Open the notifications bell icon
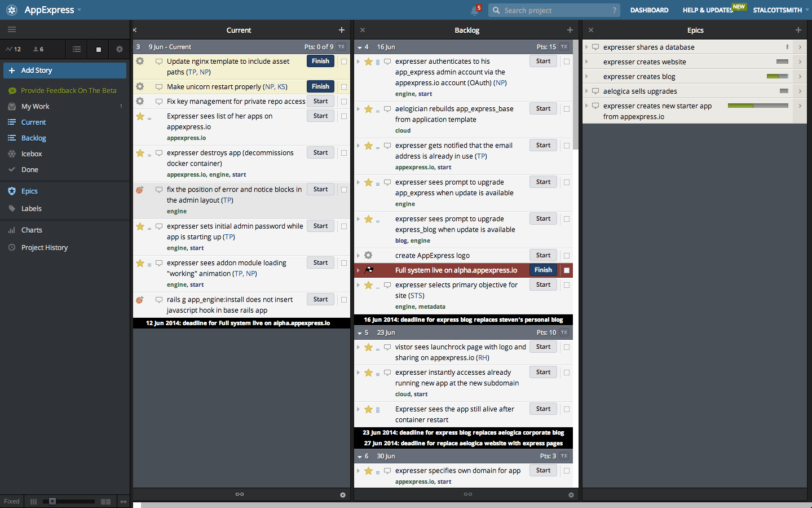This screenshot has height=508, width=812. click(x=475, y=10)
